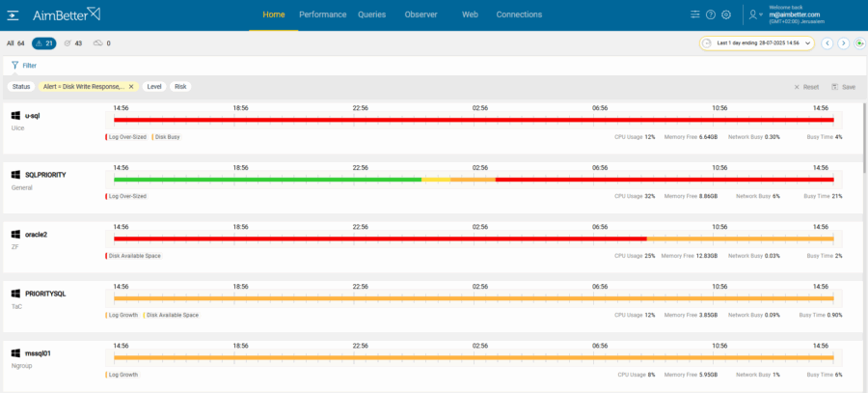Click the Disk Available Space tag under oracle2
Image resolution: width=868 pixels, height=393 pixels.
pyautogui.click(x=133, y=256)
